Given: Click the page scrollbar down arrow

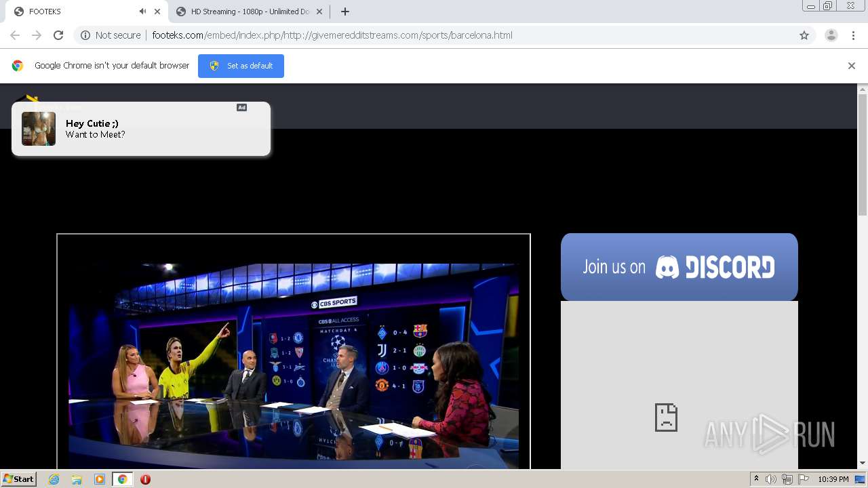Looking at the screenshot, I should (863, 464).
